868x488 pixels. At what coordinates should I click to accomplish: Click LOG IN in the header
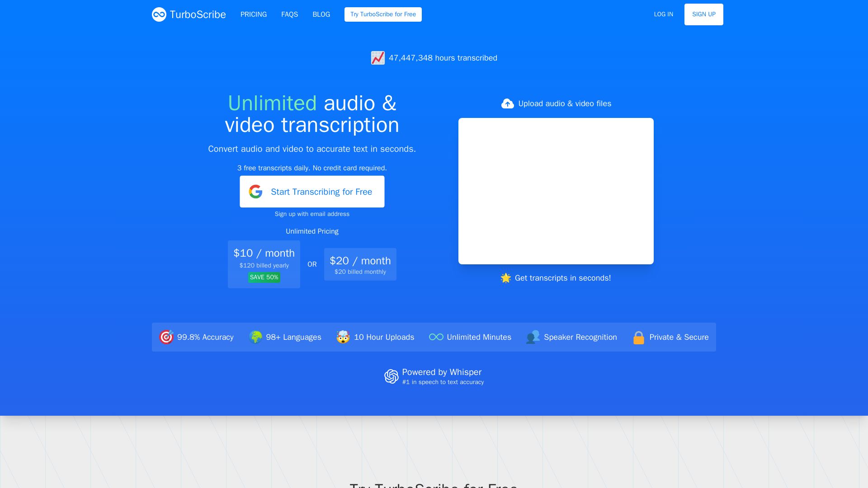click(x=664, y=14)
